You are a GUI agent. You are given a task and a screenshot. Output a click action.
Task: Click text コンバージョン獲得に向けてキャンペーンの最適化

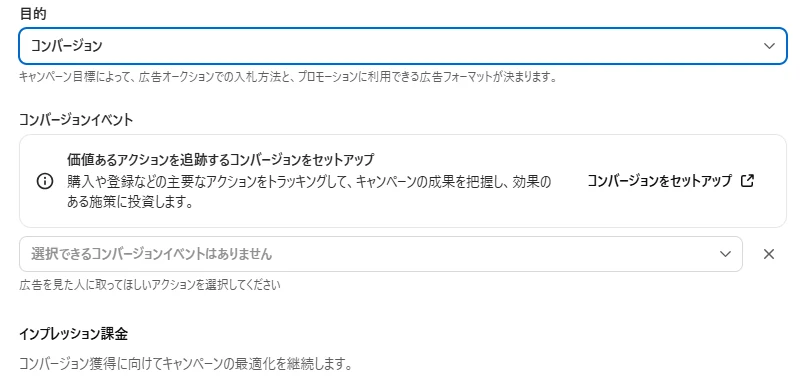click(x=186, y=365)
